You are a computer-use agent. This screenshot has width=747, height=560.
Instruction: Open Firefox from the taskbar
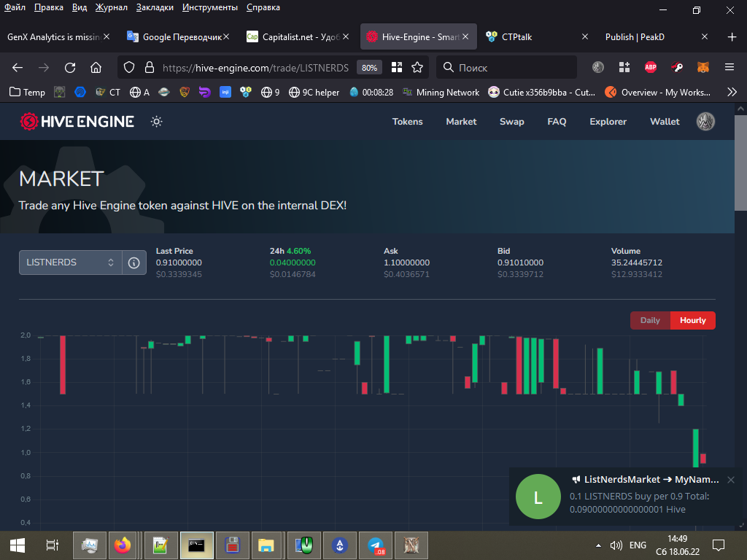(x=123, y=545)
